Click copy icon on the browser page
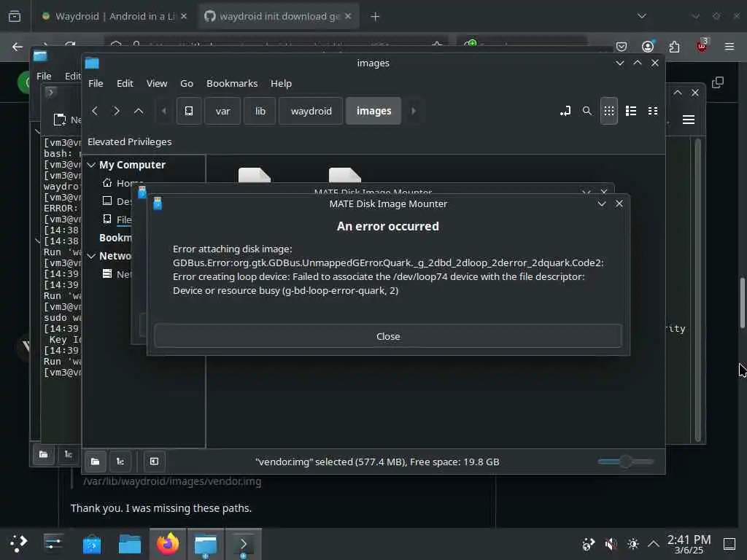 (718, 83)
